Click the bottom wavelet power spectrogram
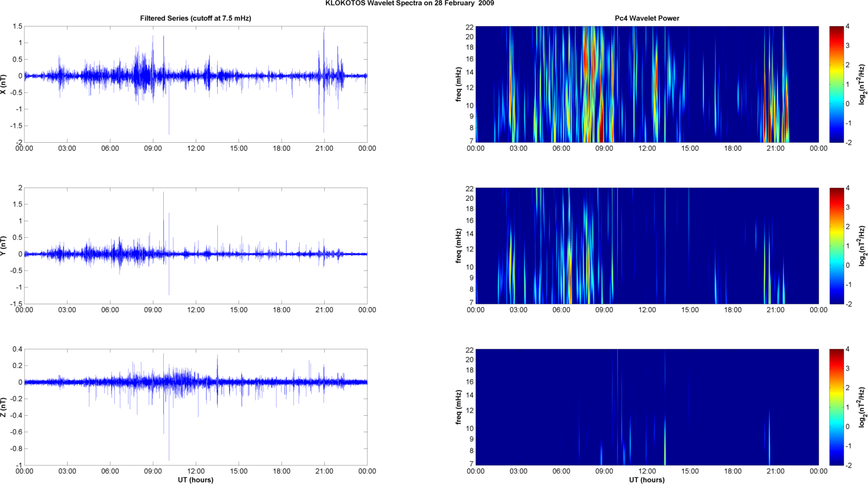868x484 pixels. coord(647,407)
